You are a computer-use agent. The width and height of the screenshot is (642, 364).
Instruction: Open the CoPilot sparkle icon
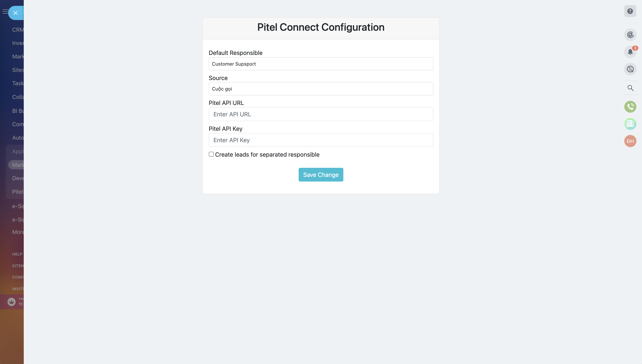click(630, 35)
